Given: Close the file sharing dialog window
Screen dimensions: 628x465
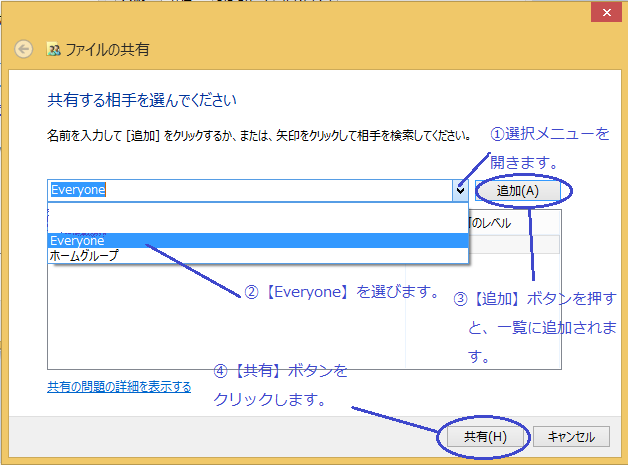Looking at the screenshot, I should pyautogui.click(x=602, y=12).
